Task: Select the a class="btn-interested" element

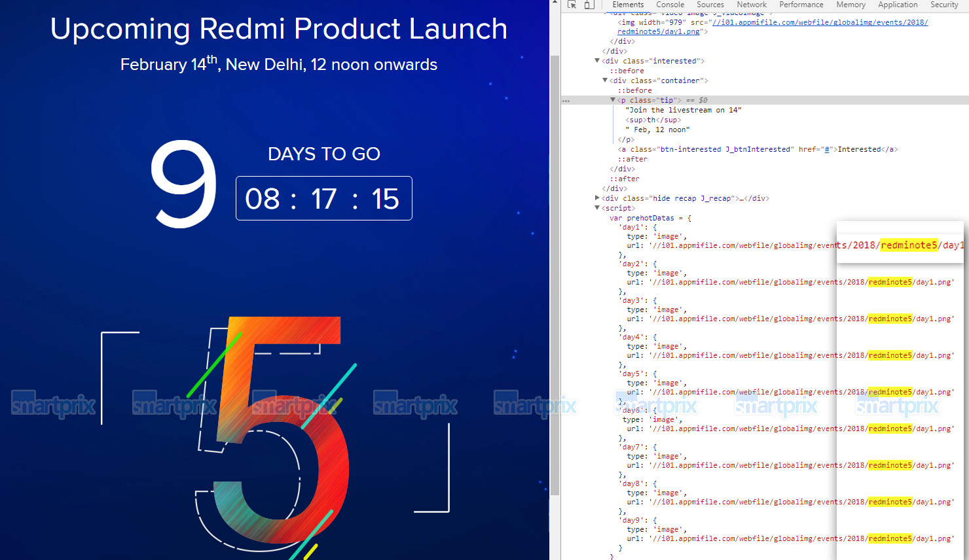Action: [x=758, y=149]
